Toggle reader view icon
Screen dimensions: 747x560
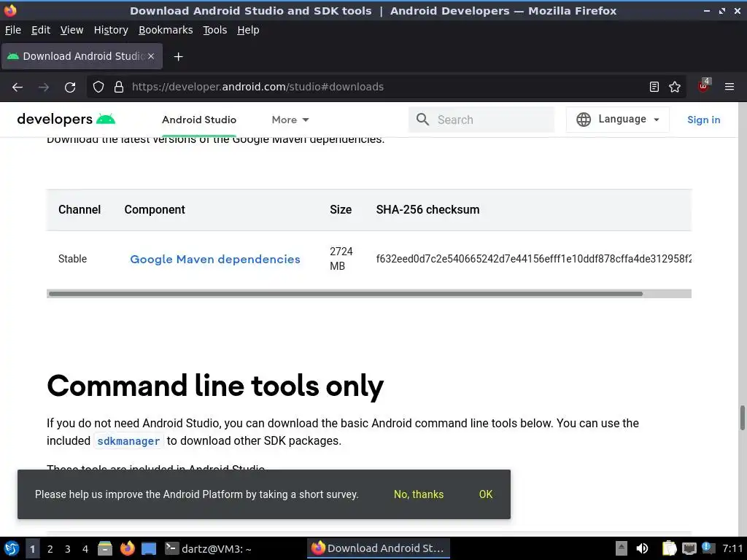coord(654,87)
